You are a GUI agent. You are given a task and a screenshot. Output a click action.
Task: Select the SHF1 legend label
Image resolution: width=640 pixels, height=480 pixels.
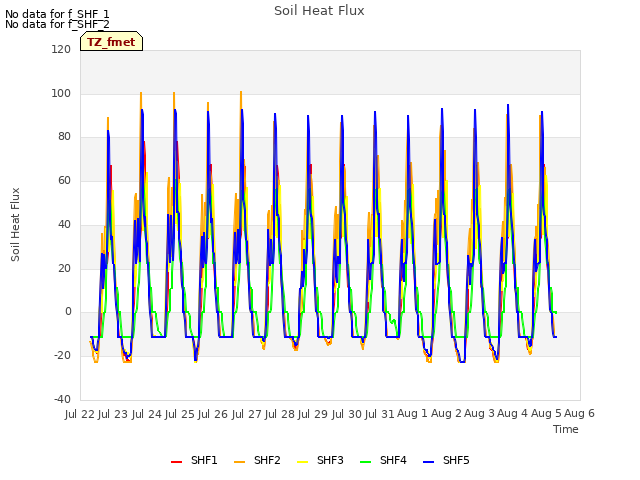(x=204, y=460)
